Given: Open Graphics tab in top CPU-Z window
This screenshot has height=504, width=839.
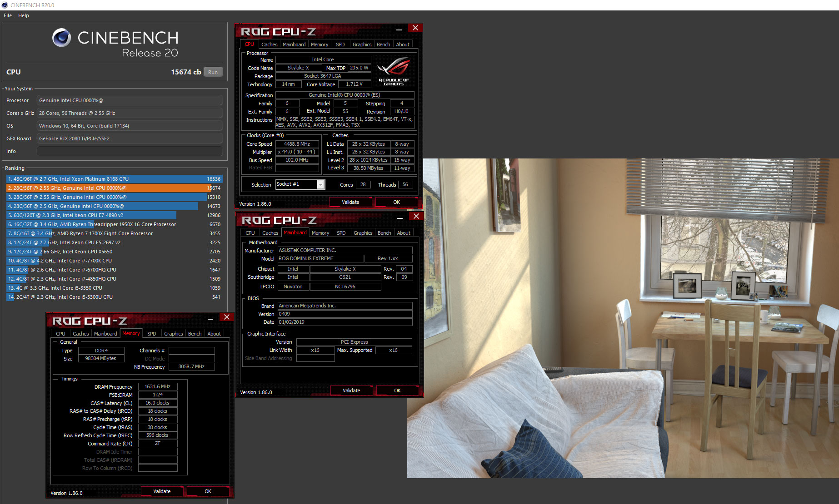Looking at the screenshot, I should click(362, 44).
